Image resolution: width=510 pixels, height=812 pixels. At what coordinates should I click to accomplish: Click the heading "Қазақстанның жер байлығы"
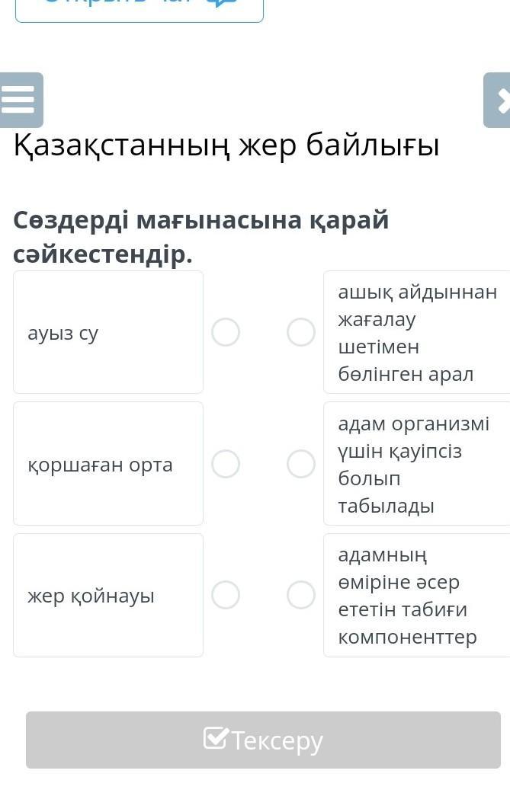[x=226, y=145]
